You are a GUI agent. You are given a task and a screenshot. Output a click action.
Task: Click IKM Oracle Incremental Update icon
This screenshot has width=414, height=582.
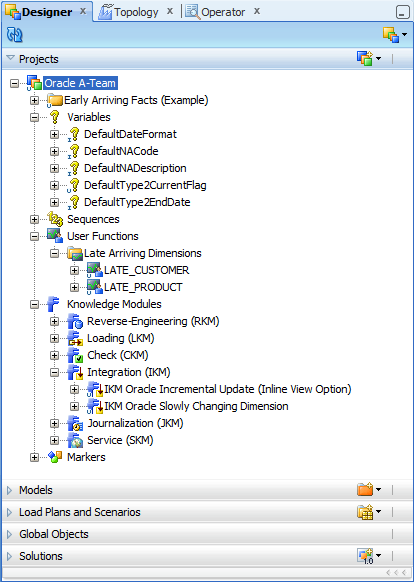click(95, 389)
